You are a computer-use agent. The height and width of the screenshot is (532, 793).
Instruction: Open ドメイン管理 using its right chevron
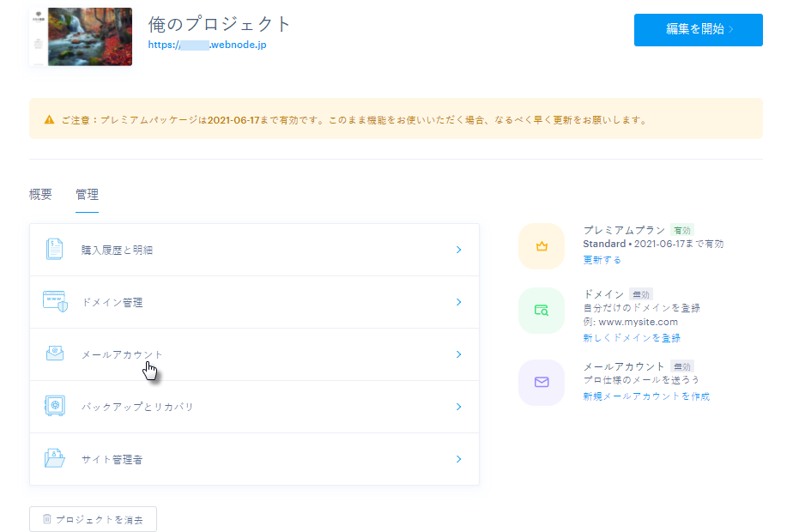coord(459,302)
